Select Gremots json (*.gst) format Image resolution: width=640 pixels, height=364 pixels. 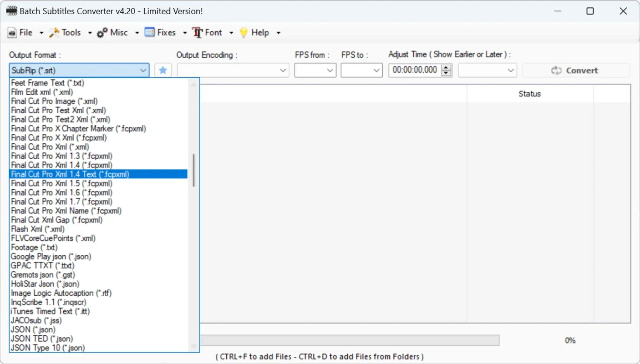pos(99,274)
